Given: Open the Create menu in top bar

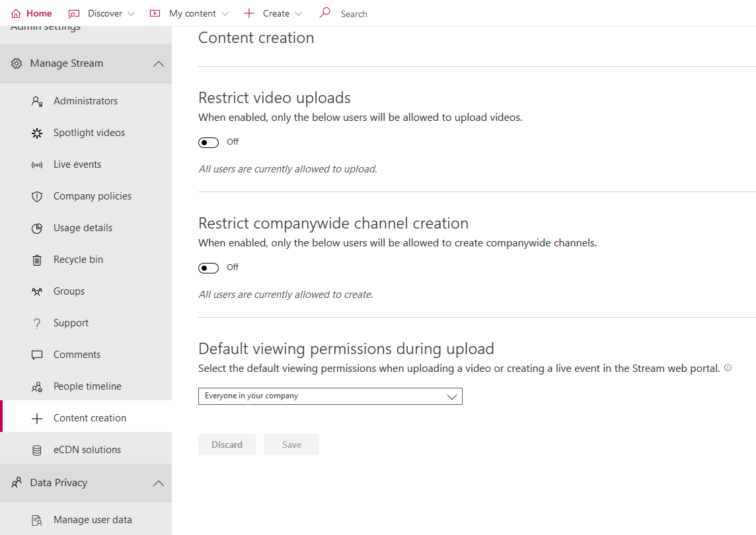Looking at the screenshot, I should pos(273,13).
